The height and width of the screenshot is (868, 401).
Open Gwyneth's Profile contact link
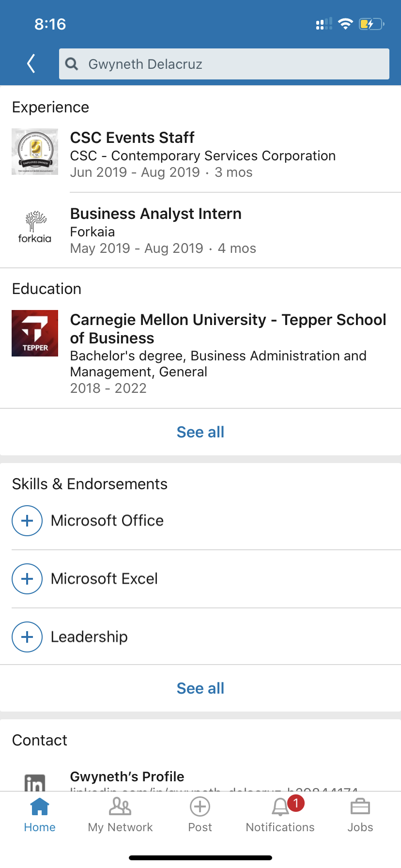[x=127, y=776]
